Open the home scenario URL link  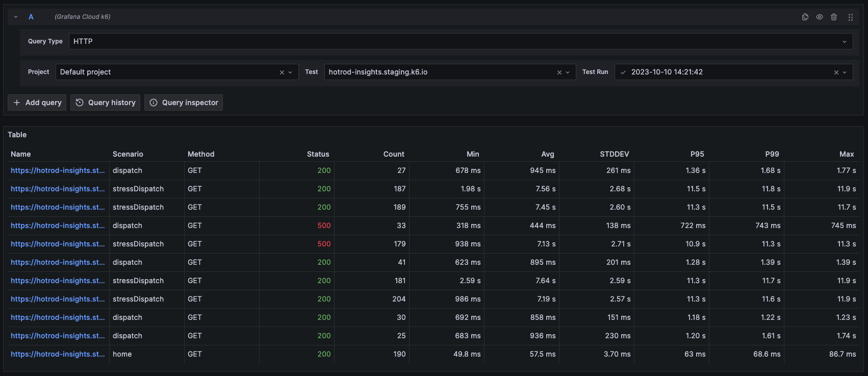[58, 354]
